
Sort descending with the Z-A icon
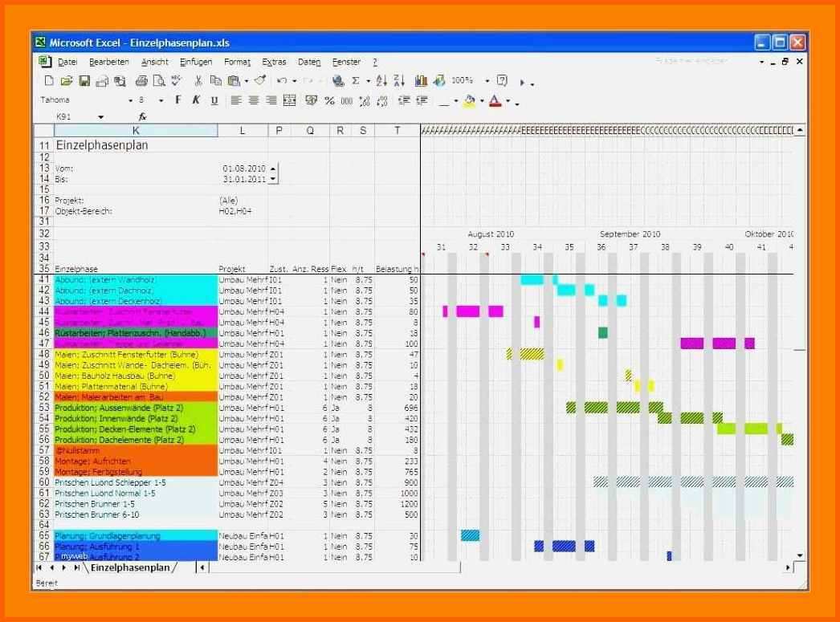399,81
